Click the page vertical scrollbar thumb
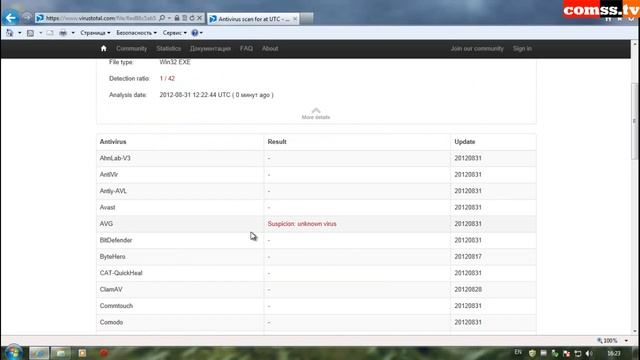The height and width of the screenshot is (360, 640). click(634, 121)
